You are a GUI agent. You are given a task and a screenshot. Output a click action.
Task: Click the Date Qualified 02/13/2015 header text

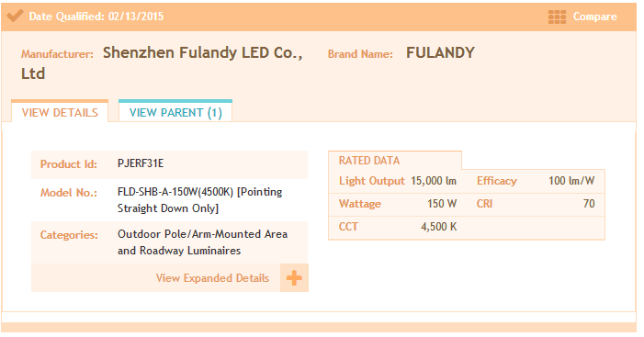coord(96,17)
